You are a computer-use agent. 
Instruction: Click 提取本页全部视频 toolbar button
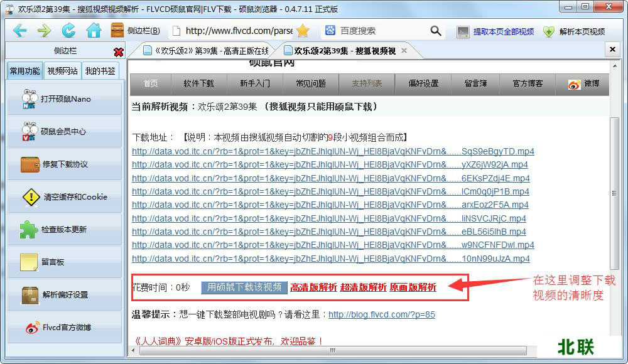(x=495, y=31)
